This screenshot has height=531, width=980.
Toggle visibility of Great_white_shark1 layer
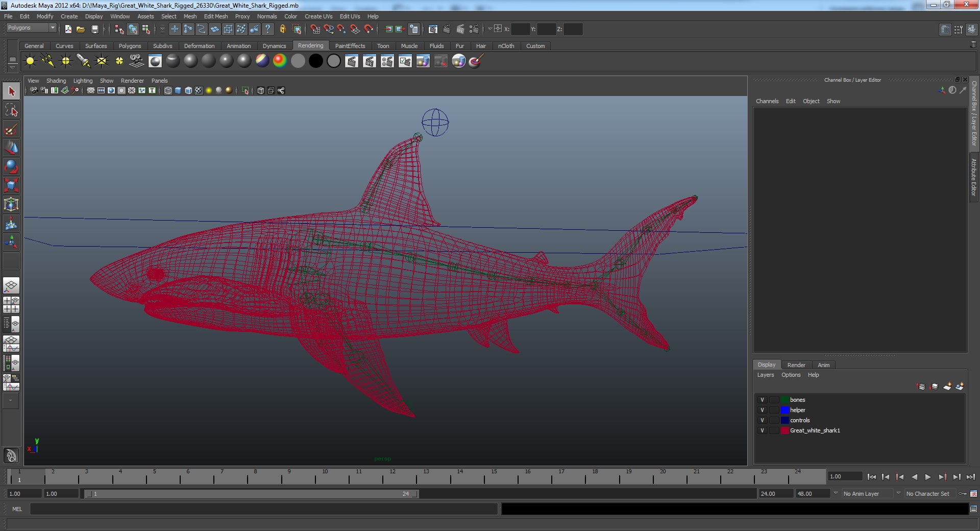click(x=762, y=430)
